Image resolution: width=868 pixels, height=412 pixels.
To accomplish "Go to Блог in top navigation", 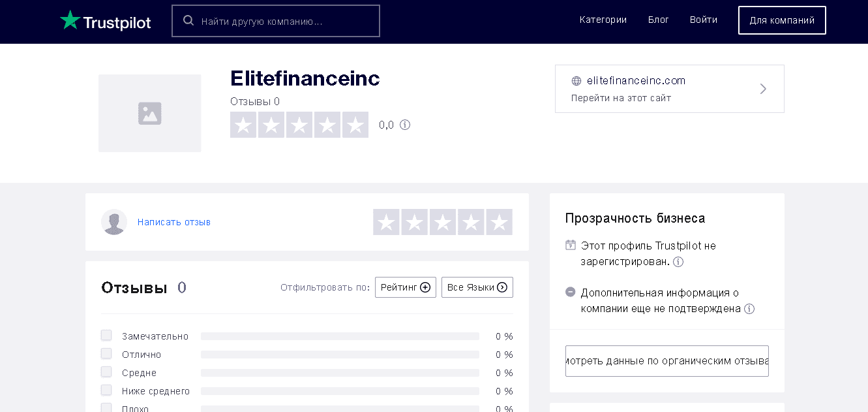I will click(658, 20).
